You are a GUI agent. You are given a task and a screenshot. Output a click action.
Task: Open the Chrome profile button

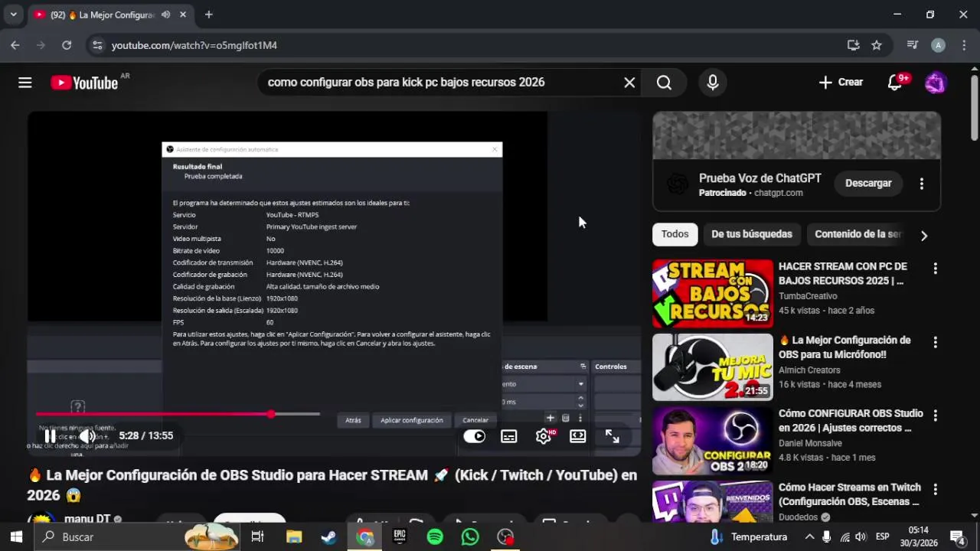pos(938,45)
